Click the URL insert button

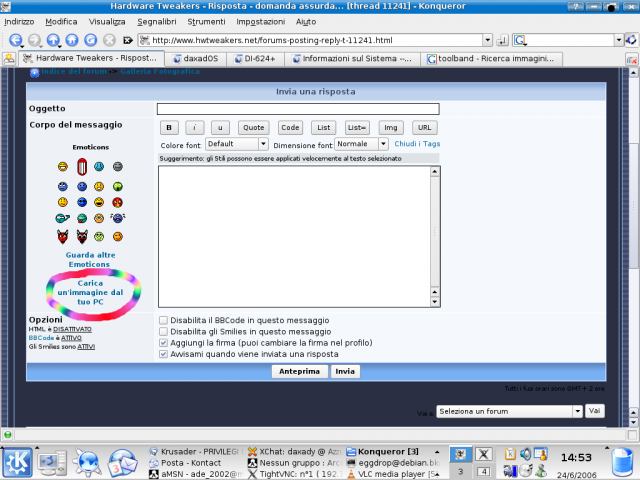click(423, 127)
